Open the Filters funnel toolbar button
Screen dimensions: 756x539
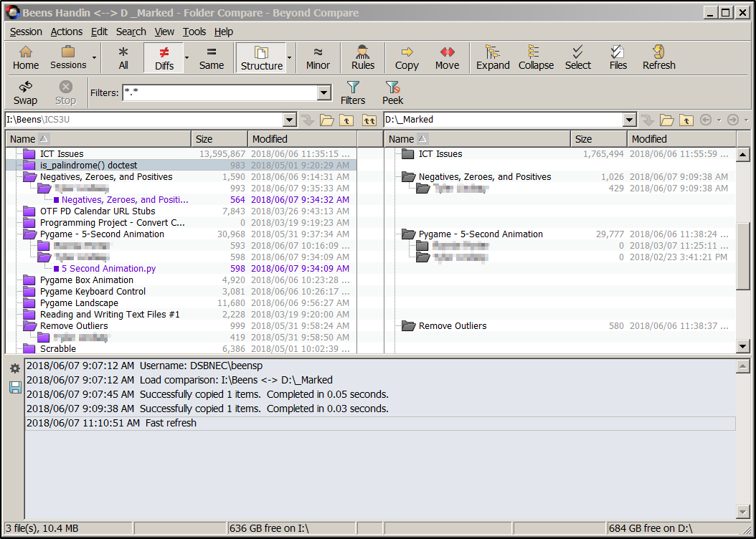pyautogui.click(x=353, y=92)
